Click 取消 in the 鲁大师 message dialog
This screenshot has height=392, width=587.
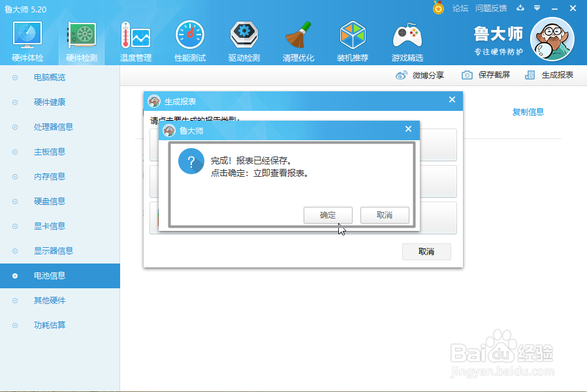tap(385, 215)
